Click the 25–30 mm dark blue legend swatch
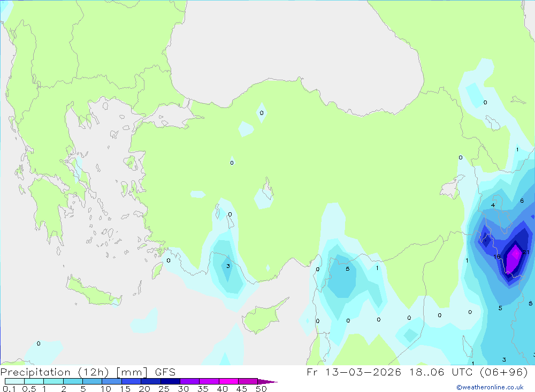 (170, 381)
